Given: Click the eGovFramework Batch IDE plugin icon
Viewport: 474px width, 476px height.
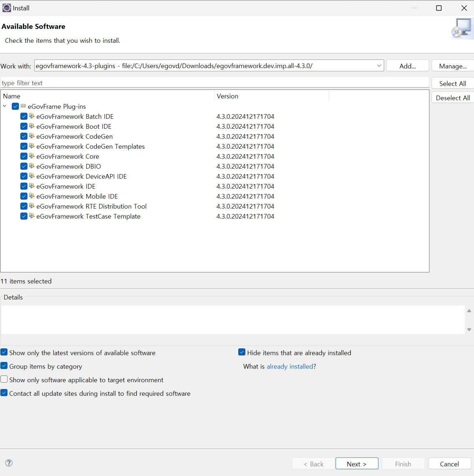Looking at the screenshot, I should click(32, 116).
